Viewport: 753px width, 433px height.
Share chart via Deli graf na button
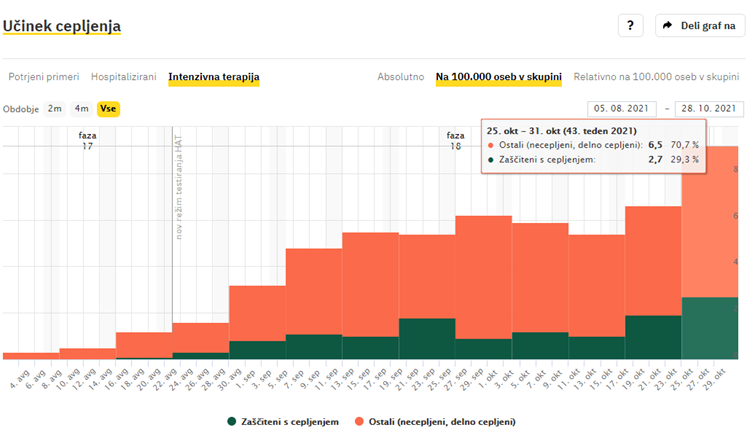[x=700, y=25]
